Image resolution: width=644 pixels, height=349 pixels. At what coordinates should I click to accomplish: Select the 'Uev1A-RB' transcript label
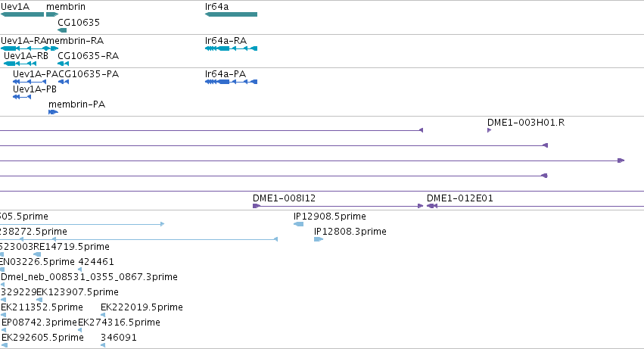click(26, 55)
